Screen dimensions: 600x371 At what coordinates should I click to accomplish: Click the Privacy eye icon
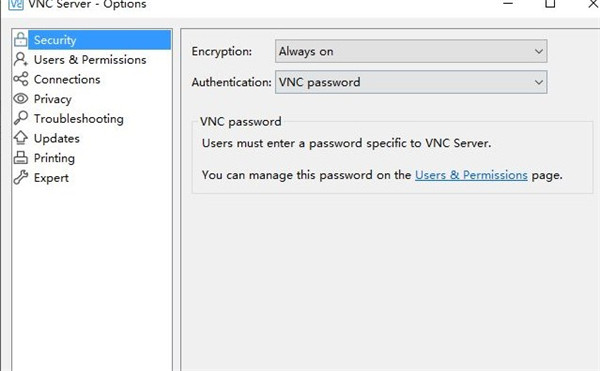tap(21, 99)
